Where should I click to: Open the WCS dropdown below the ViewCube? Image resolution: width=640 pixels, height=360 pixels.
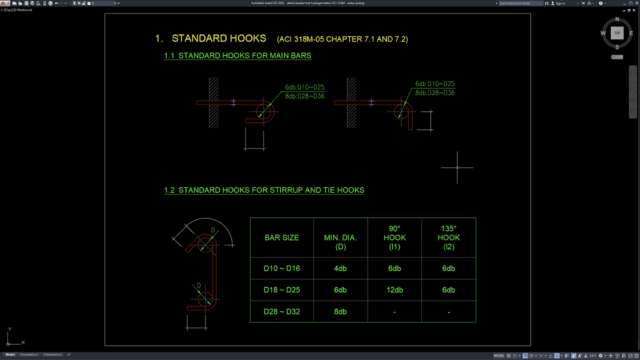617,57
